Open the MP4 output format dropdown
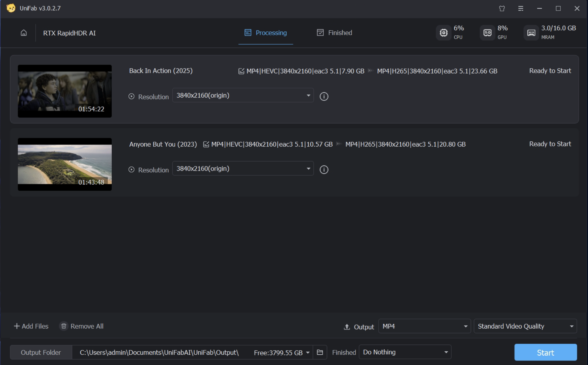The image size is (588, 365). (425, 326)
